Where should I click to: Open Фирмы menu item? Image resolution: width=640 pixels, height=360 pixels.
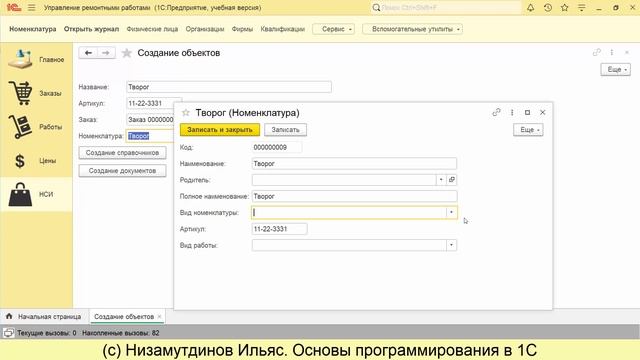[242, 29]
